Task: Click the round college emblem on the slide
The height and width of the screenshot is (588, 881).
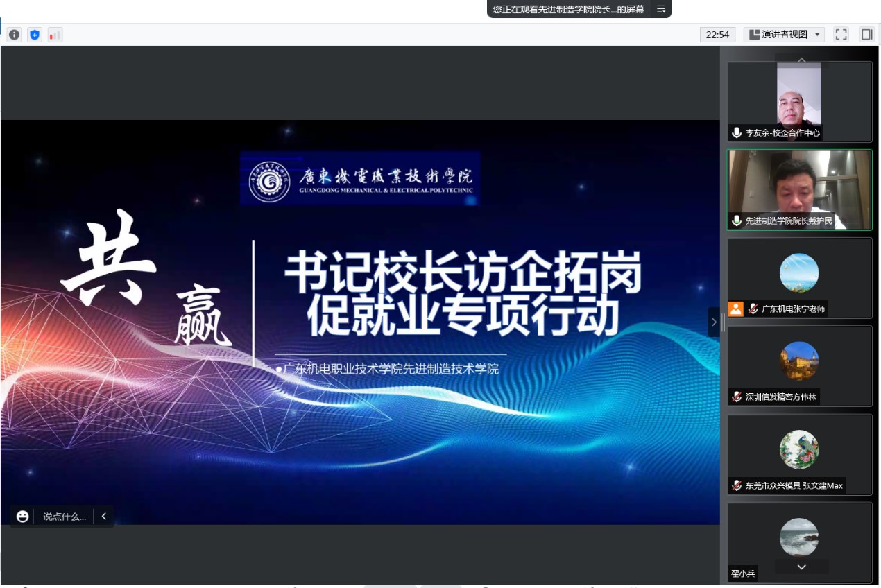Action: (270, 180)
